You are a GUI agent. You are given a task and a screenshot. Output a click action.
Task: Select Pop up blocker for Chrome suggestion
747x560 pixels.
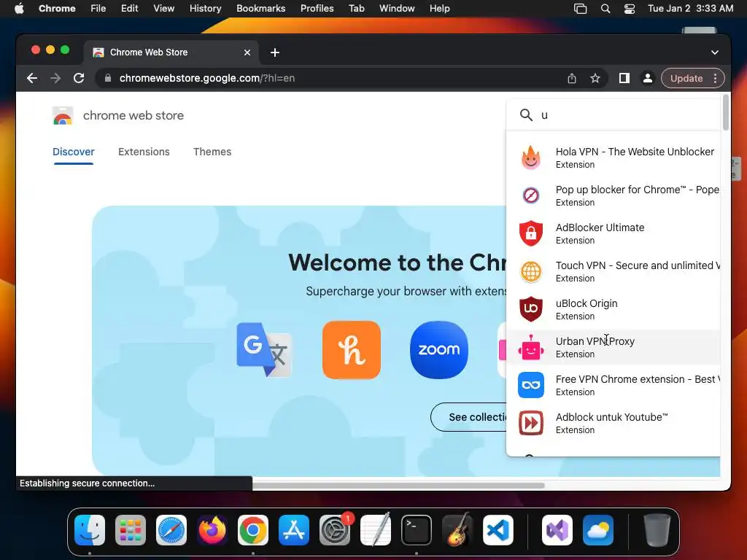point(613,195)
